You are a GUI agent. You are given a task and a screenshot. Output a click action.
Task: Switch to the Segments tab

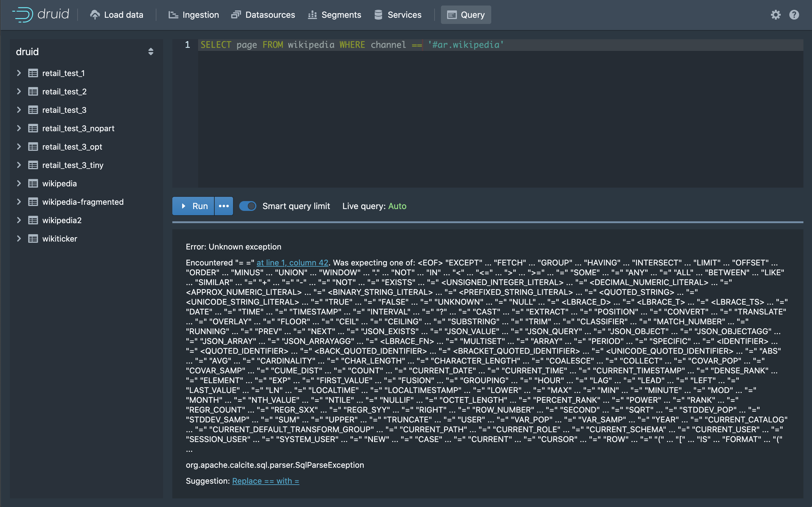pos(334,15)
